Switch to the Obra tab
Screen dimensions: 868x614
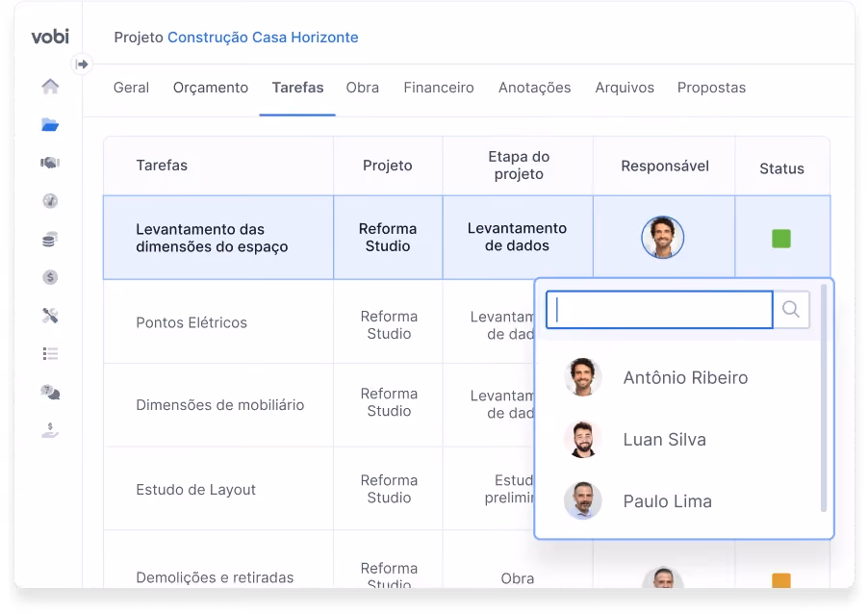[363, 88]
